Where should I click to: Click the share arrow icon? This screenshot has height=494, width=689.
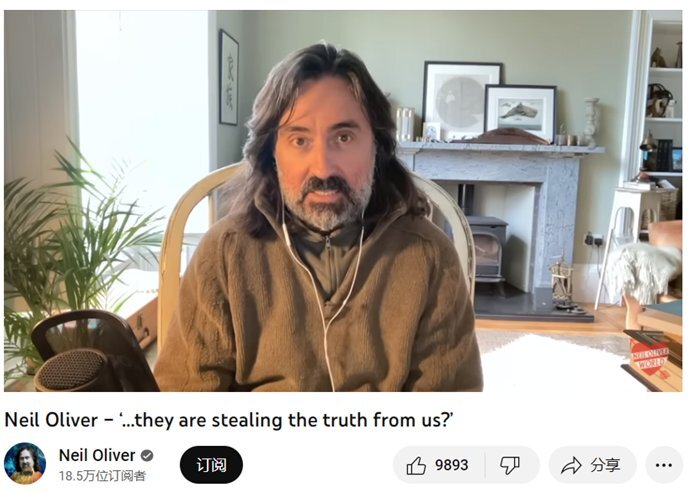point(571,465)
